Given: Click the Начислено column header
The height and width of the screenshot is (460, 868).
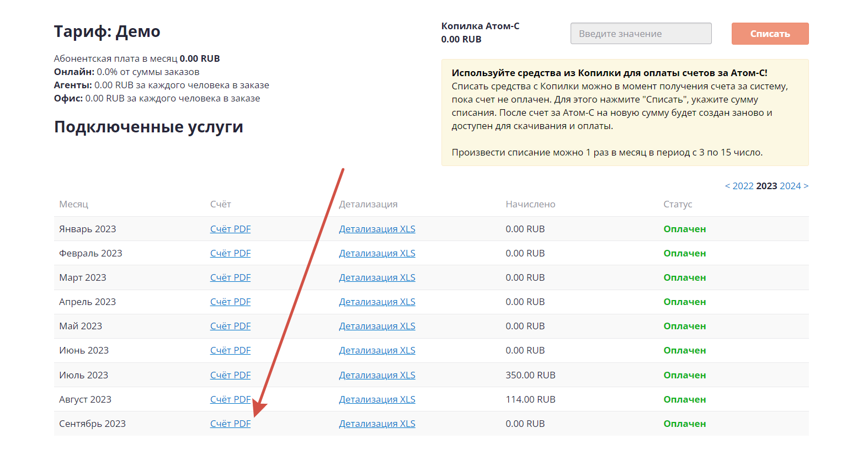Looking at the screenshot, I should tap(530, 204).
